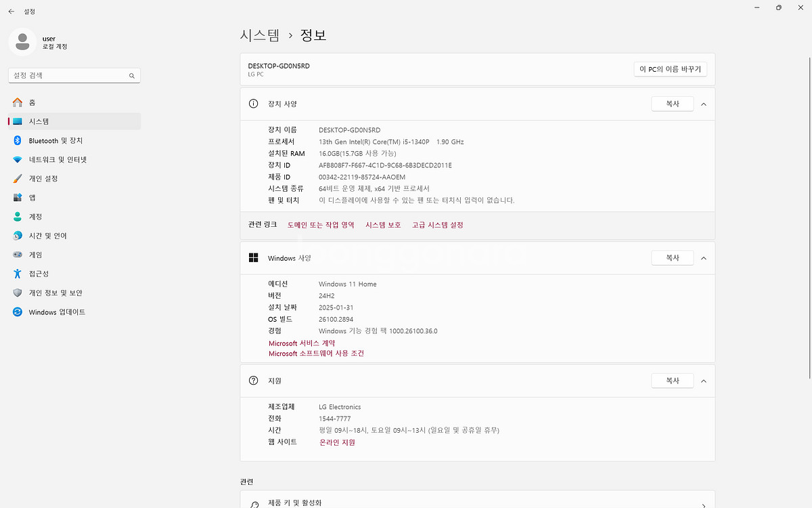
Task: Click the search magnifier icon
Action: pyautogui.click(x=132, y=76)
